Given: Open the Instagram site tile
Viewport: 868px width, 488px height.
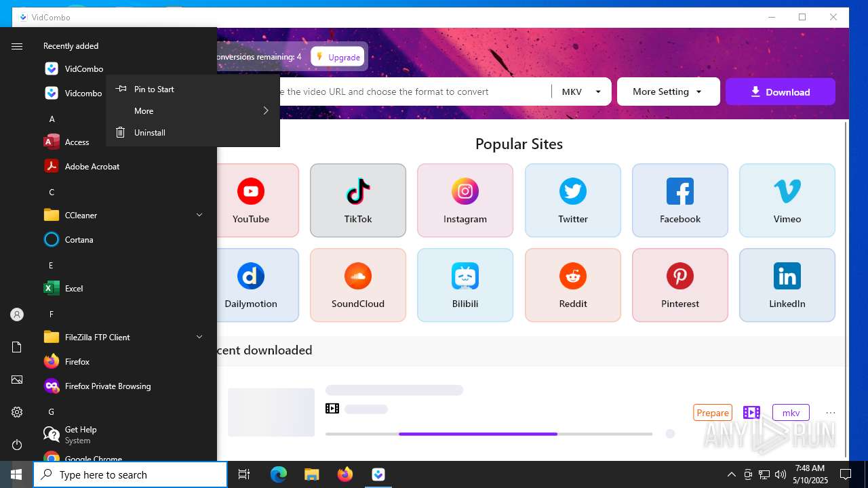Looking at the screenshot, I should (x=465, y=201).
